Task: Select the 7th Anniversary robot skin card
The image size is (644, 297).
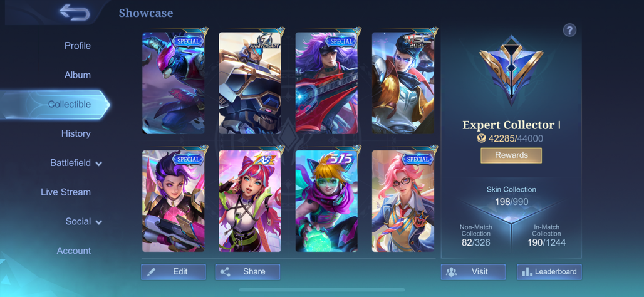Action: tap(250, 83)
